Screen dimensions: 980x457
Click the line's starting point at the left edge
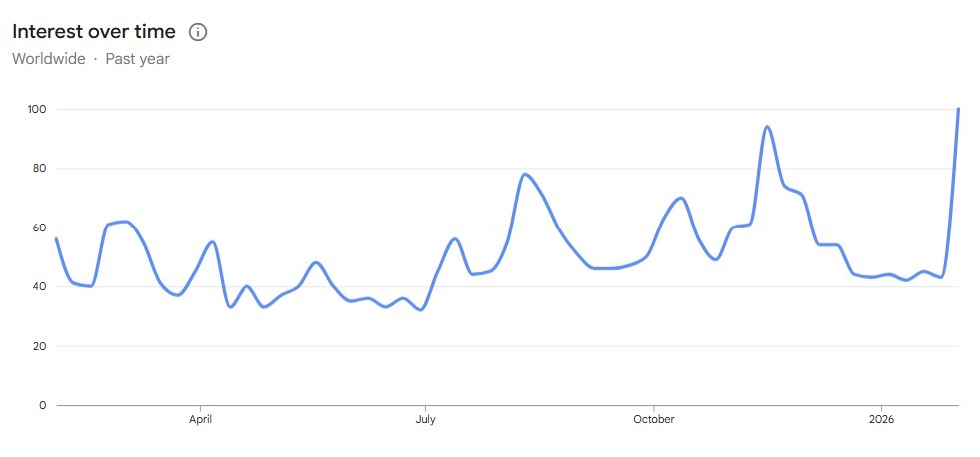[56, 239]
